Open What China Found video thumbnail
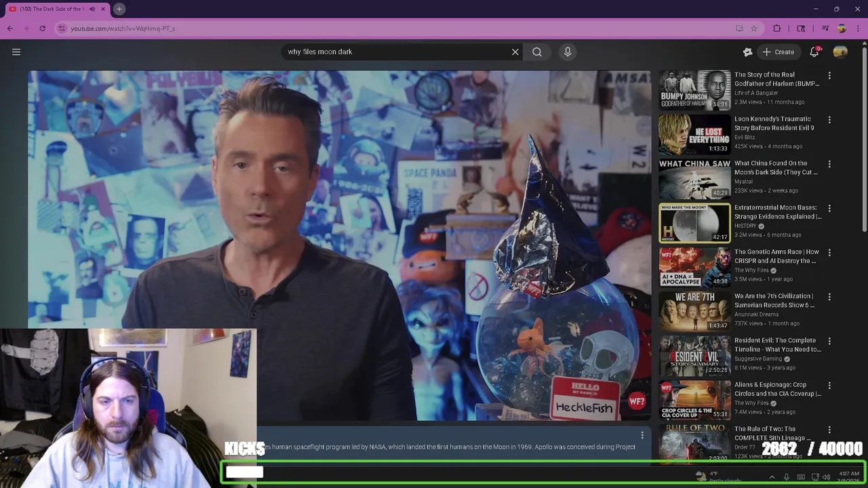Screen dimensions: 868x488 click(695, 178)
